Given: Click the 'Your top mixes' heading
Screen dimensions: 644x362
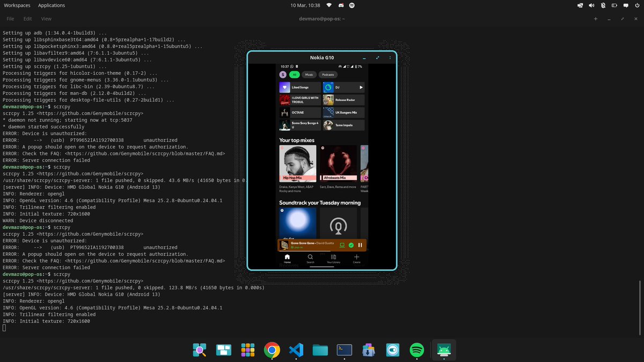Looking at the screenshot, I should click(x=297, y=140).
